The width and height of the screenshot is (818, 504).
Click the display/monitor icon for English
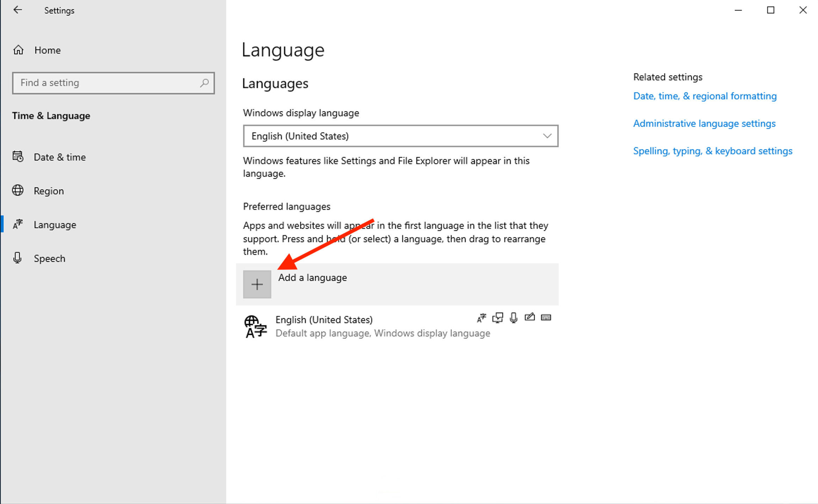pyautogui.click(x=497, y=317)
